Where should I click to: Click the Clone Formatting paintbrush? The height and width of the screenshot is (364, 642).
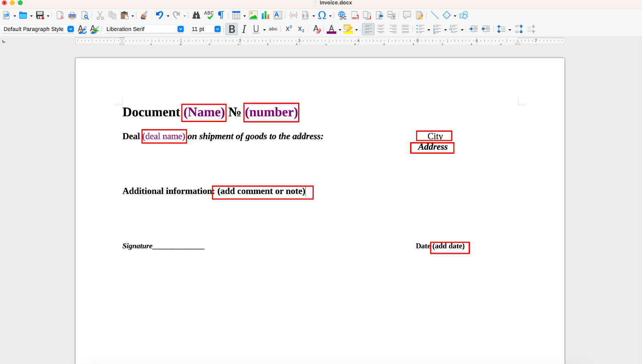coord(144,16)
